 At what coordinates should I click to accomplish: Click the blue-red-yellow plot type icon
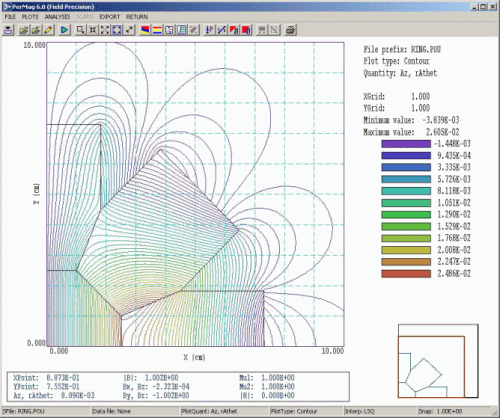(x=145, y=30)
